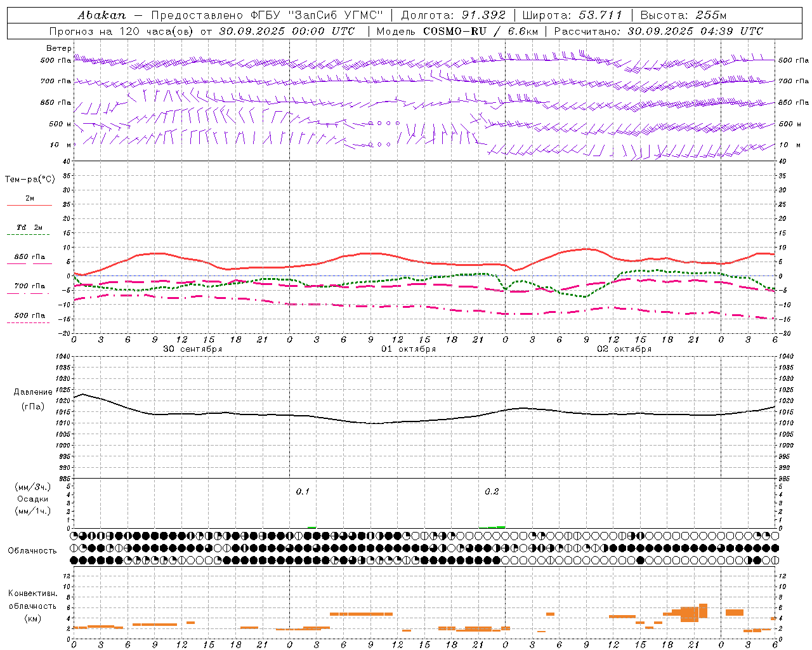Click the 'Долгота: 91.392' value
This screenshot has width=812, height=650.
pos(454,15)
